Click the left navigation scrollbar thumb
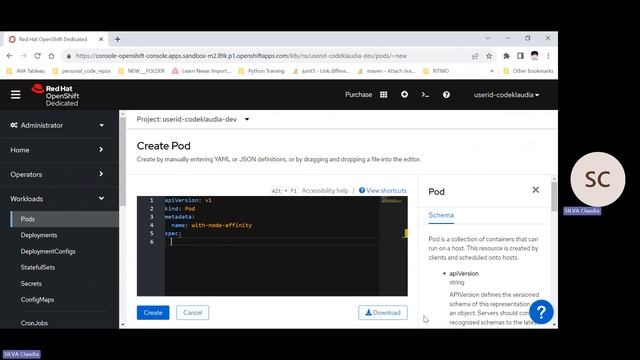This screenshot has width=640, height=360. tap(122, 161)
